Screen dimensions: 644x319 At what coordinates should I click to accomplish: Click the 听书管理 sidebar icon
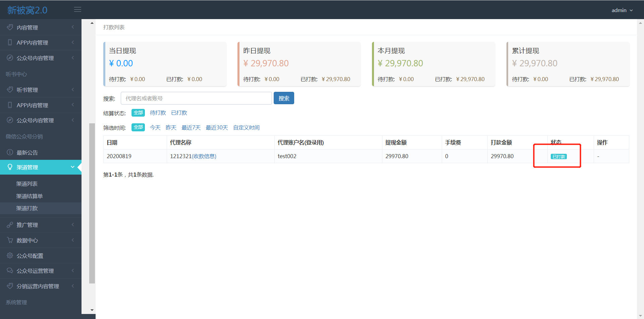(10, 90)
